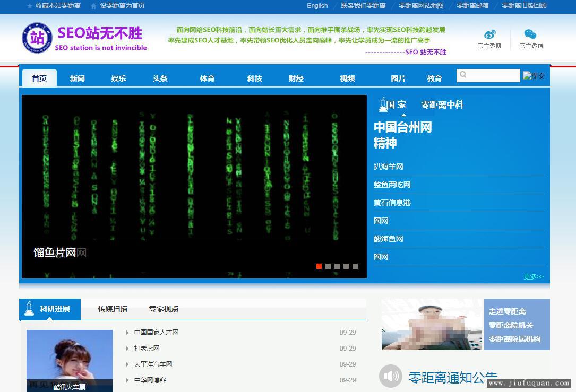Open the 零距离旧版回顾 link

(524, 6)
